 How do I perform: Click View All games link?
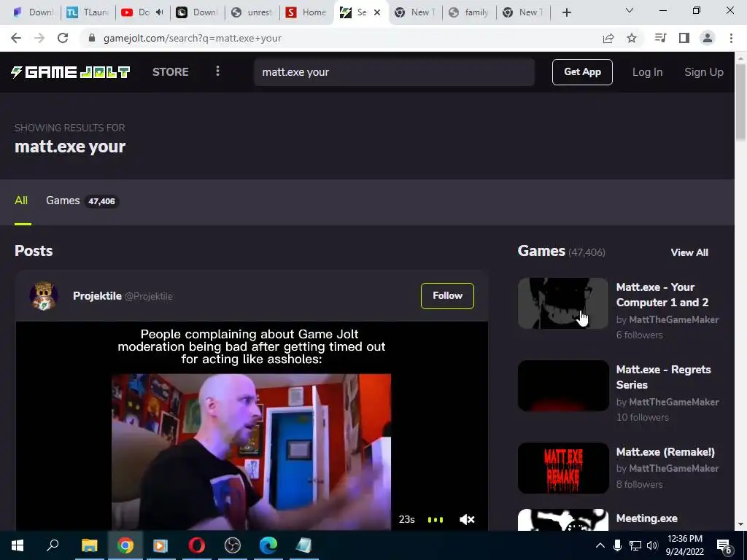pyautogui.click(x=689, y=252)
